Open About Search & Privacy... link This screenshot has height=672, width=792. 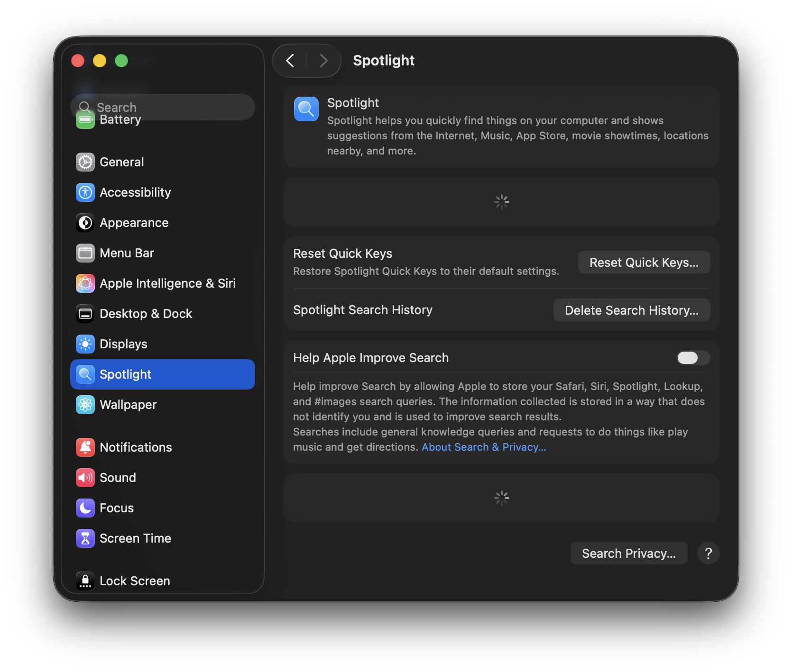(x=484, y=447)
